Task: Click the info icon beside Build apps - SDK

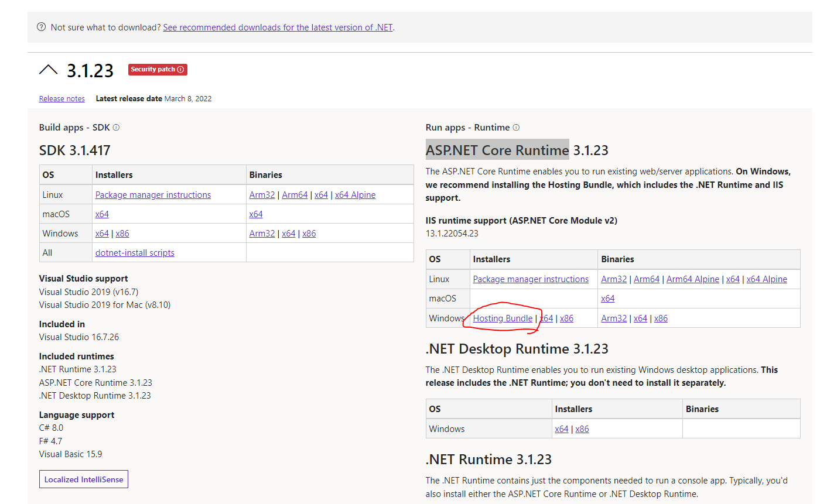Action: click(116, 127)
